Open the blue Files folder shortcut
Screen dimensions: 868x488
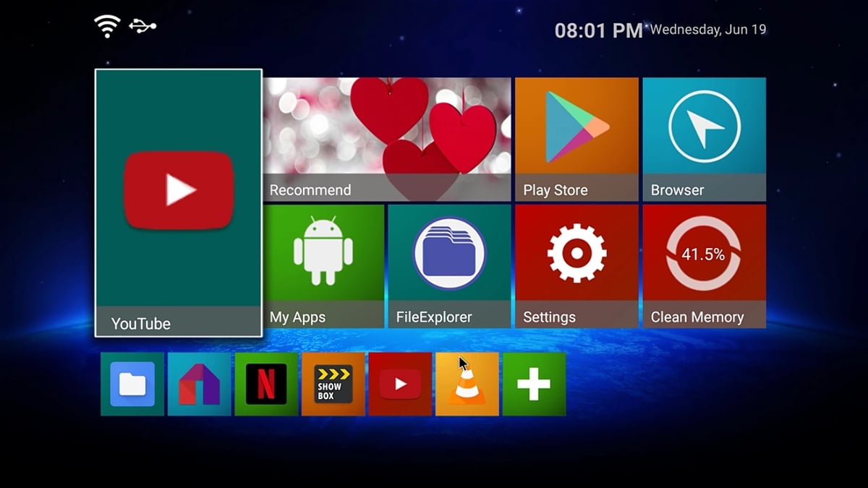coord(132,384)
